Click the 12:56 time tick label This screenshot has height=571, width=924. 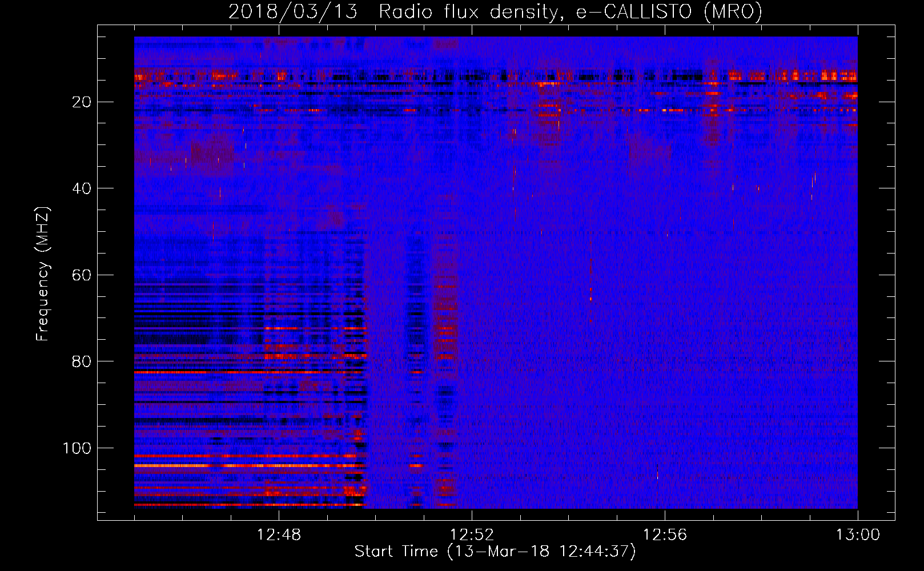click(665, 535)
